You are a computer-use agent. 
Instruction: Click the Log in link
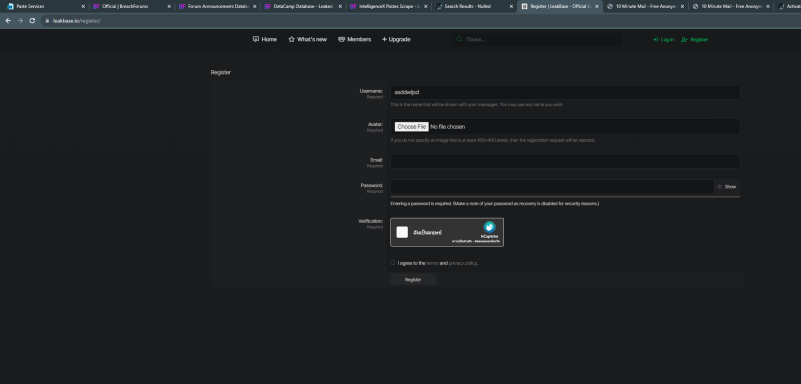coord(664,40)
